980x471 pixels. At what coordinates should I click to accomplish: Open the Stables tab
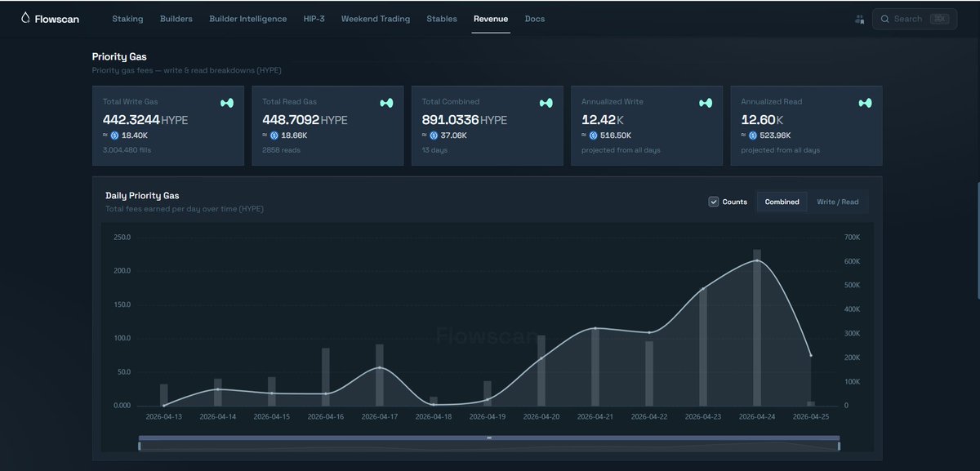point(442,19)
